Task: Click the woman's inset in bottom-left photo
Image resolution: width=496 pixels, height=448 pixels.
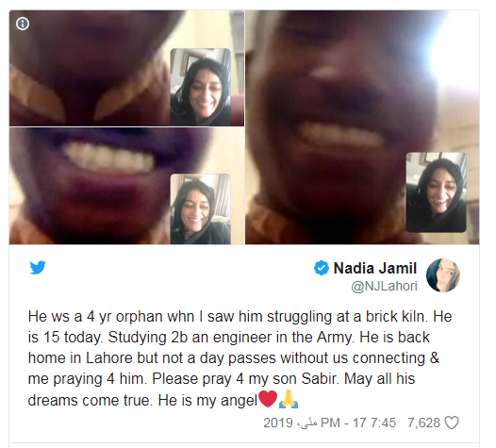Action: pyautogui.click(x=201, y=208)
